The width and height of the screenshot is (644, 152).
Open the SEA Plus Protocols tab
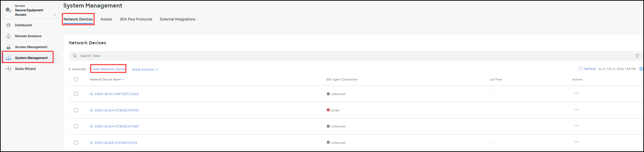coord(136,19)
